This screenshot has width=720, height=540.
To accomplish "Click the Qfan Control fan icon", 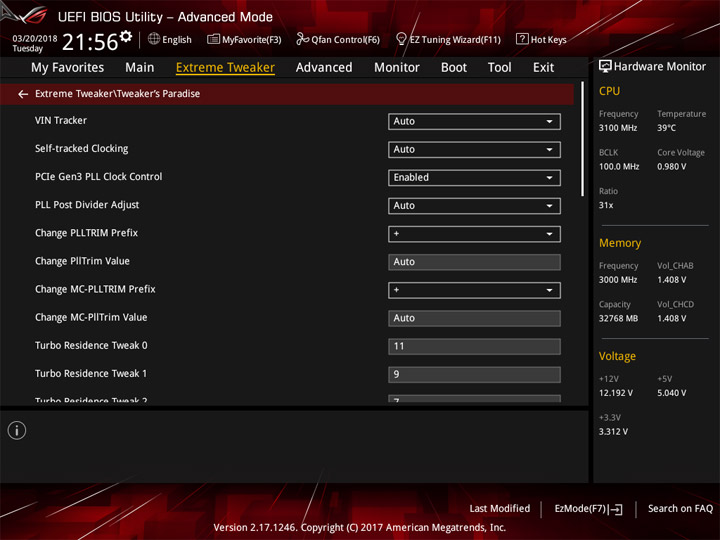I will pyautogui.click(x=302, y=39).
